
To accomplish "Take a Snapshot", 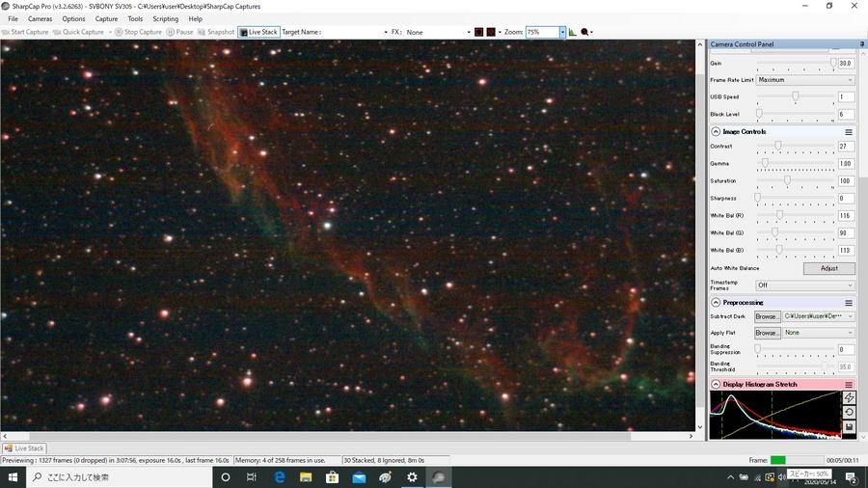I will click(x=216, y=32).
